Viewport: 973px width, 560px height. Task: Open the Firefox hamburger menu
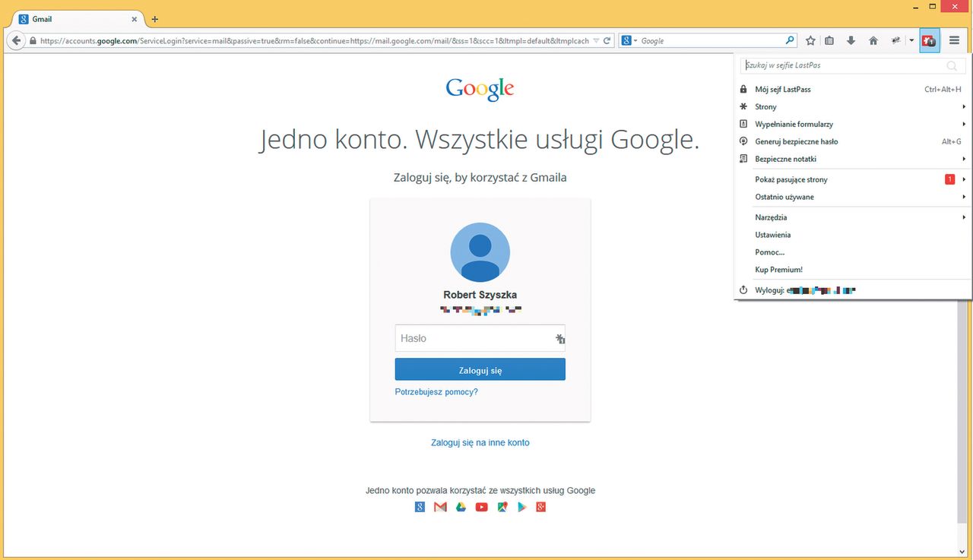coord(955,41)
